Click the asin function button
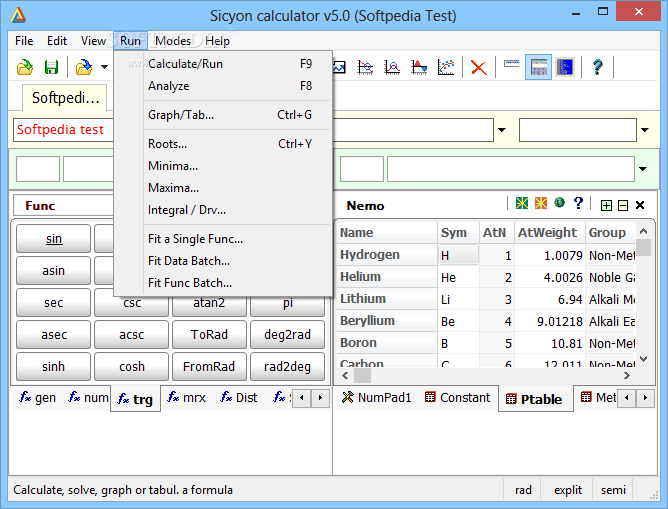 click(54, 271)
